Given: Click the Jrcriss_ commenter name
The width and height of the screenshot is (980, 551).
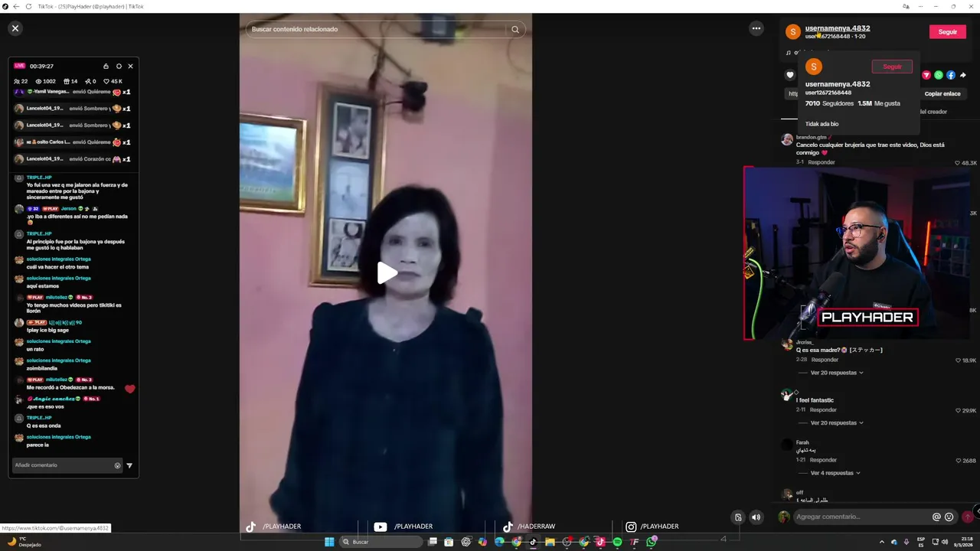Looking at the screenshot, I should pyautogui.click(x=805, y=342).
